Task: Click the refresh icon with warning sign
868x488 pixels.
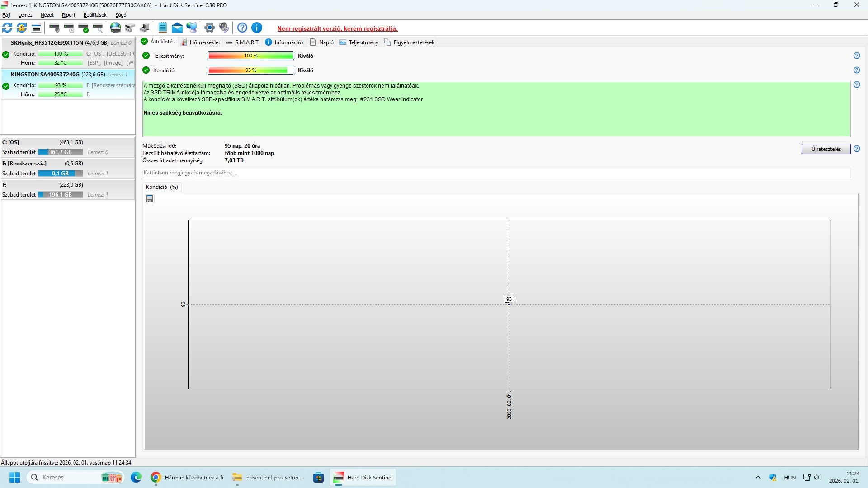Action: coord(22,28)
